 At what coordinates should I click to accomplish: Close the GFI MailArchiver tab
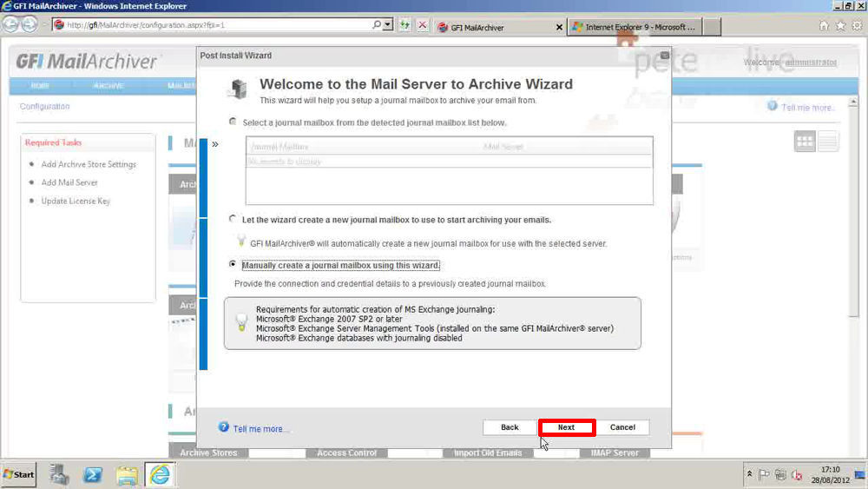coord(559,27)
